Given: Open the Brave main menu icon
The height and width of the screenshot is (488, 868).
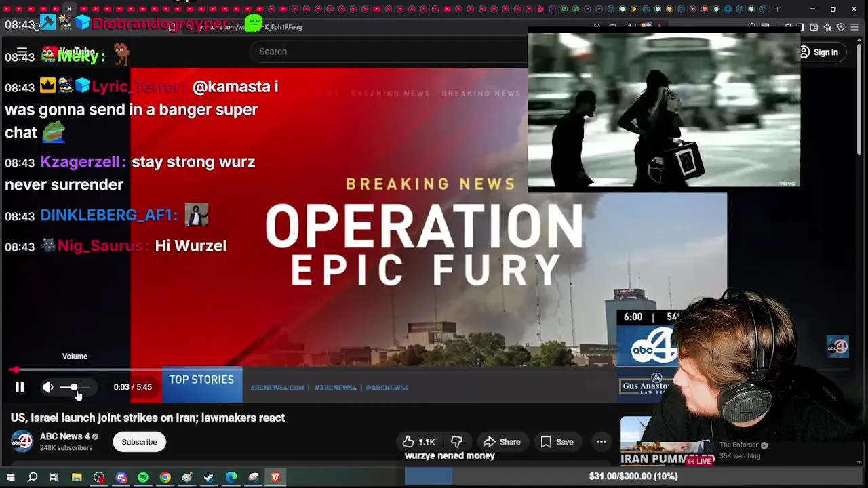Looking at the screenshot, I should 854,27.
